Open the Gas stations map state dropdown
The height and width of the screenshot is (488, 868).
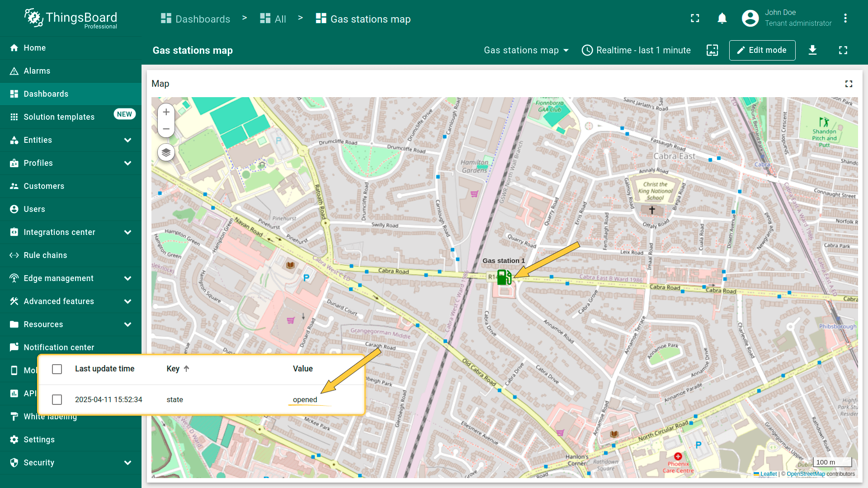pyautogui.click(x=526, y=50)
